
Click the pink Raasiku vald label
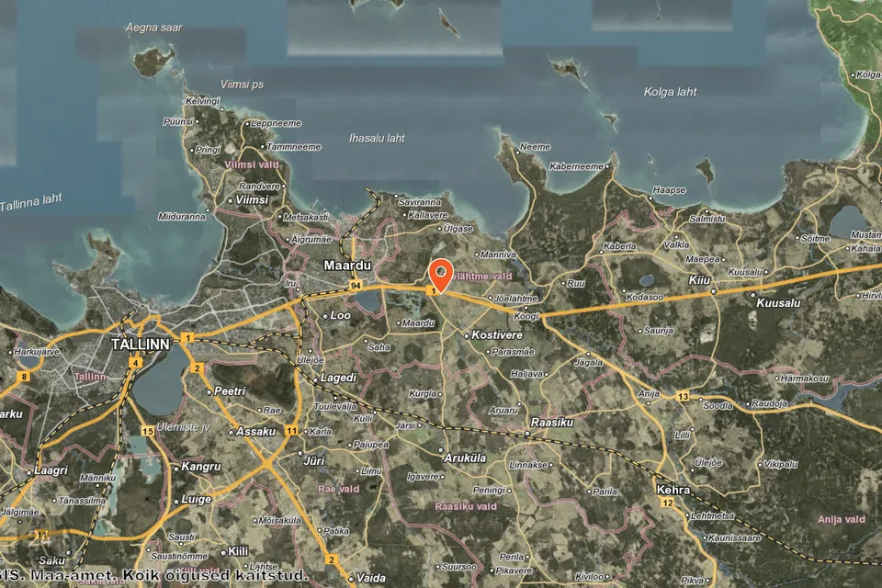pos(466,506)
